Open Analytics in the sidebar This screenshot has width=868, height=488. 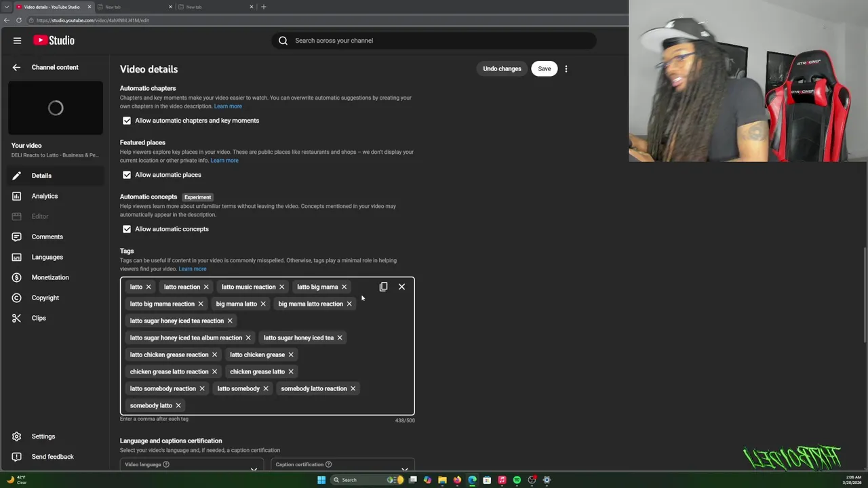click(45, 196)
